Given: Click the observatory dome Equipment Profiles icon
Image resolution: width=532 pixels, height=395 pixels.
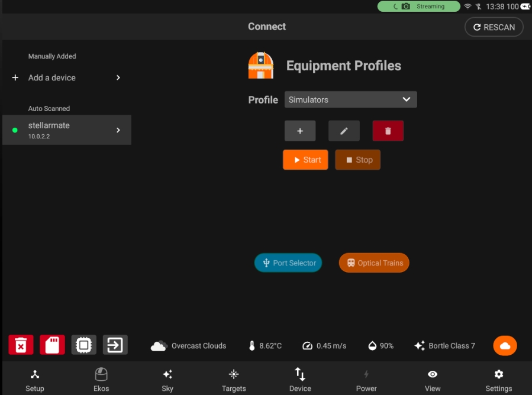Looking at the screenshot, I should click(x=260, y=66).
